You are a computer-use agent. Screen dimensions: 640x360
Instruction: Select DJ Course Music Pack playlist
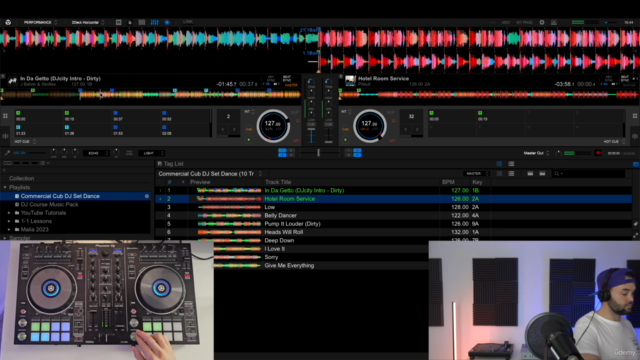49,204
